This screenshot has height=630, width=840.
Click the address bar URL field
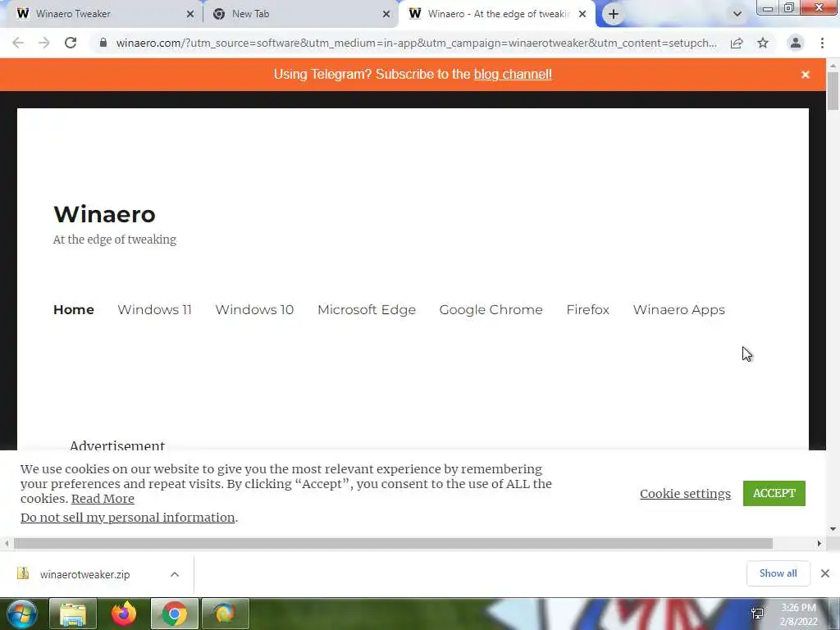[416, 43]
